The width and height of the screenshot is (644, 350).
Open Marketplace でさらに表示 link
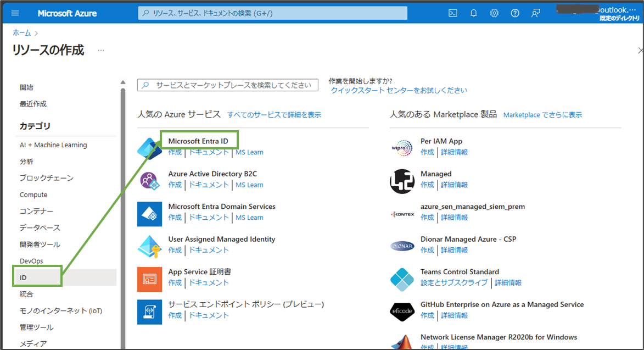point(542,115)
